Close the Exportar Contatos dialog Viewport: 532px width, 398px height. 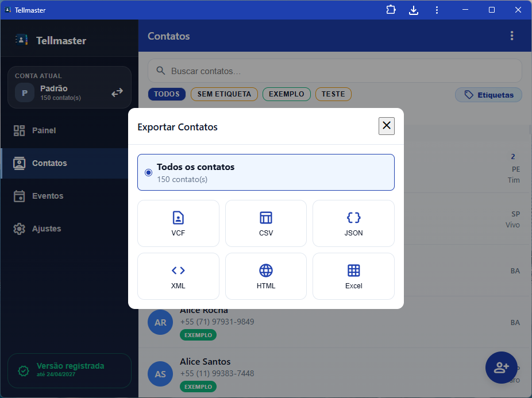point(387,126)
